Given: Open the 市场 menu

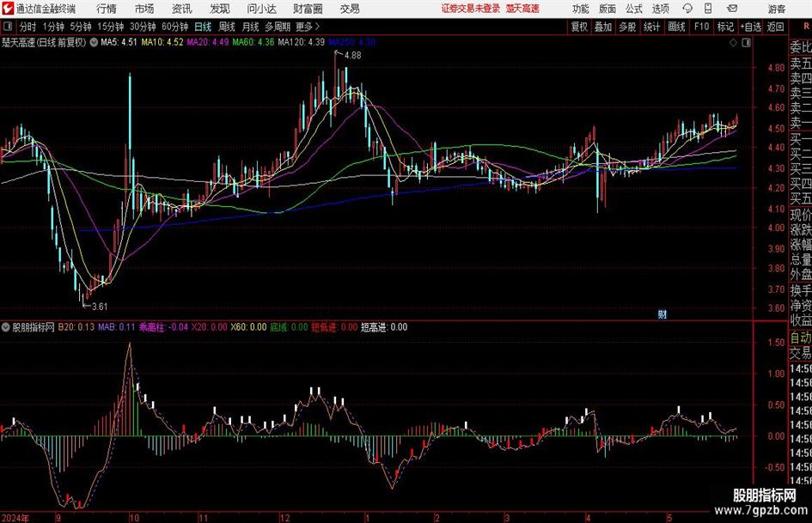Looking at the screenshot, I should (x=144, y=9).
